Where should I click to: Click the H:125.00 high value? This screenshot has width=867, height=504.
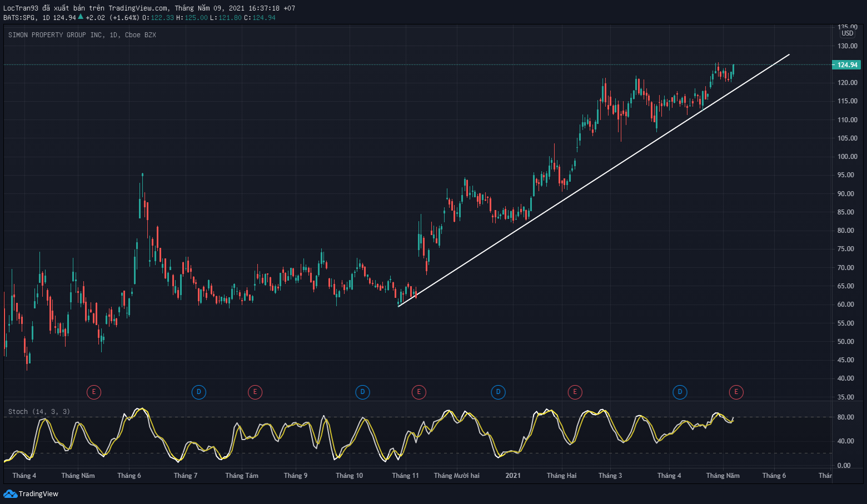click(x=192, y=18)
